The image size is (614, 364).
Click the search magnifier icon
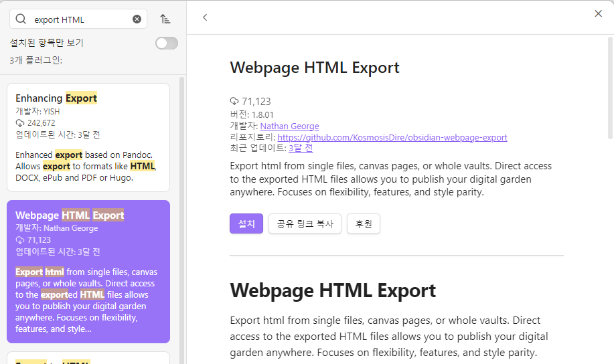[x=21, y=19]
